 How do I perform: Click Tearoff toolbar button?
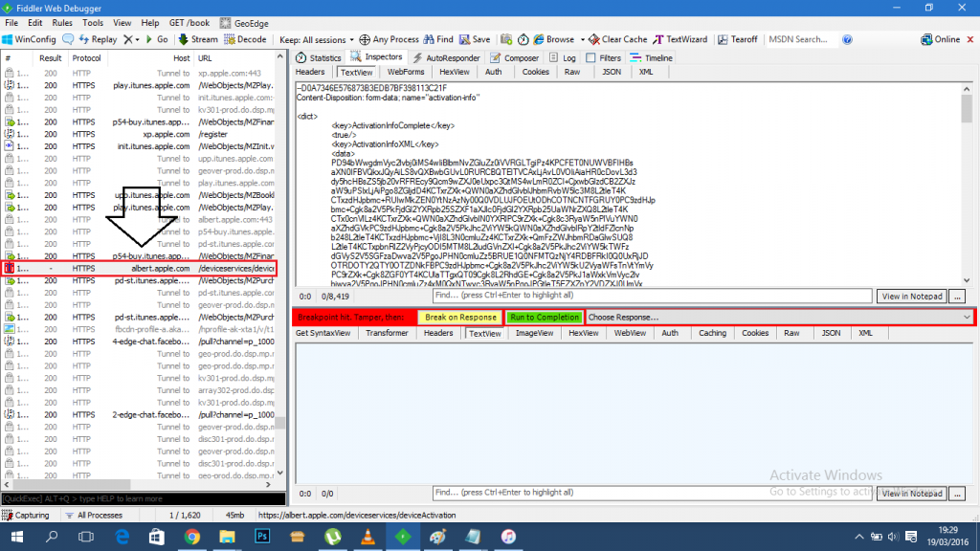(x=738, y=39)
